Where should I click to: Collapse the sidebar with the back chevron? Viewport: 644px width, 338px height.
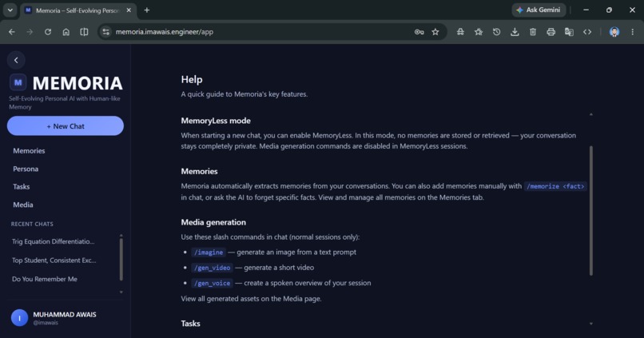coord(16,61)
